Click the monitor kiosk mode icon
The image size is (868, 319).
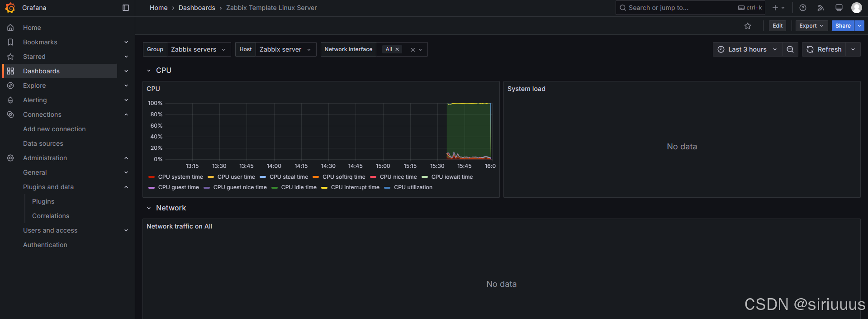point(839,8)
